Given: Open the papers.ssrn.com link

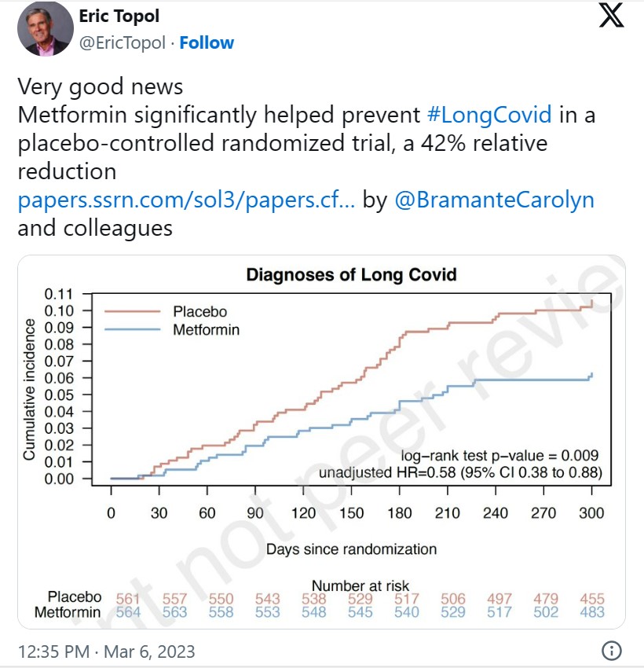Looking at the screenshot, I should click(x=187, y=200).
